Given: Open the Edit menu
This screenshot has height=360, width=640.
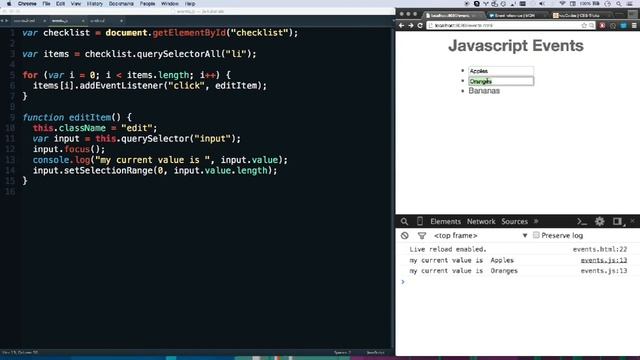Looking at the screenshot, I should pos(60,4).
